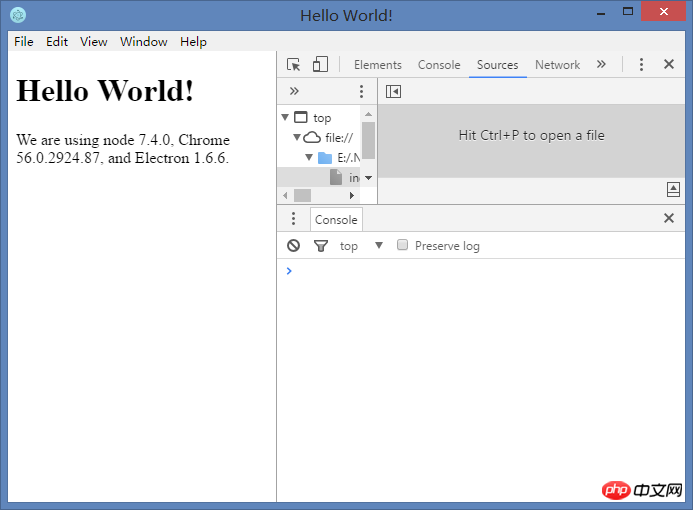Viewport: 693px width, 510px height.
Task: Close the DevTools panel
Action: tap(669, 64)
